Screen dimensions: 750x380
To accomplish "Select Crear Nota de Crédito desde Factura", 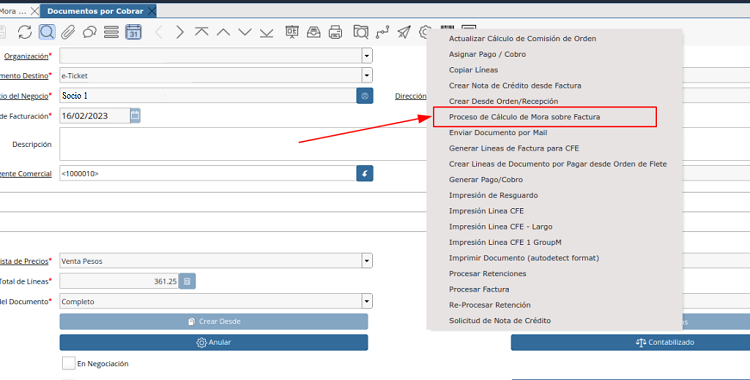I will 515,86.
